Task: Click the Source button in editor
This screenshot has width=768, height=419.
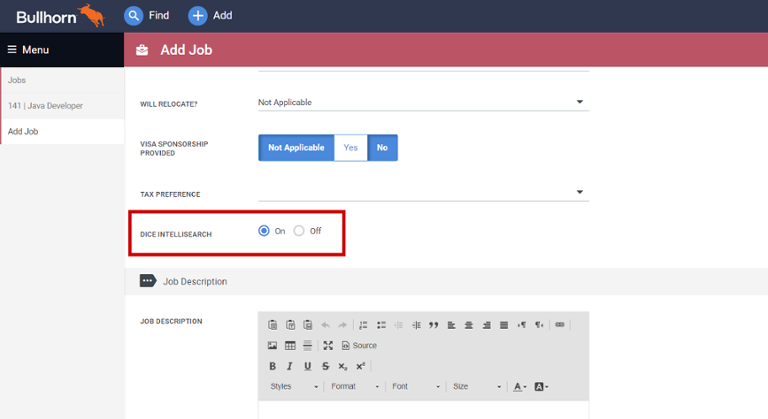Action: pyautogui.click(x=359, y=345)
